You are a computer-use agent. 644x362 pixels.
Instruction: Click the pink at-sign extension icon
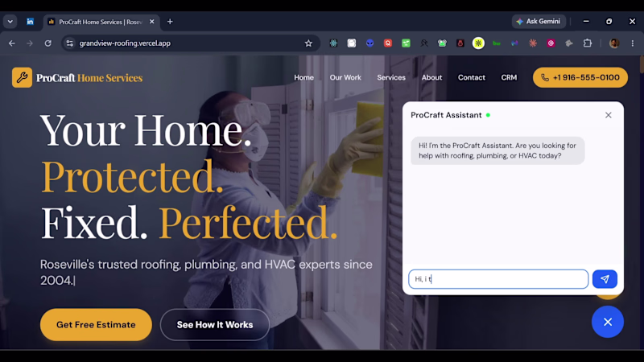[x=551, y=43]
